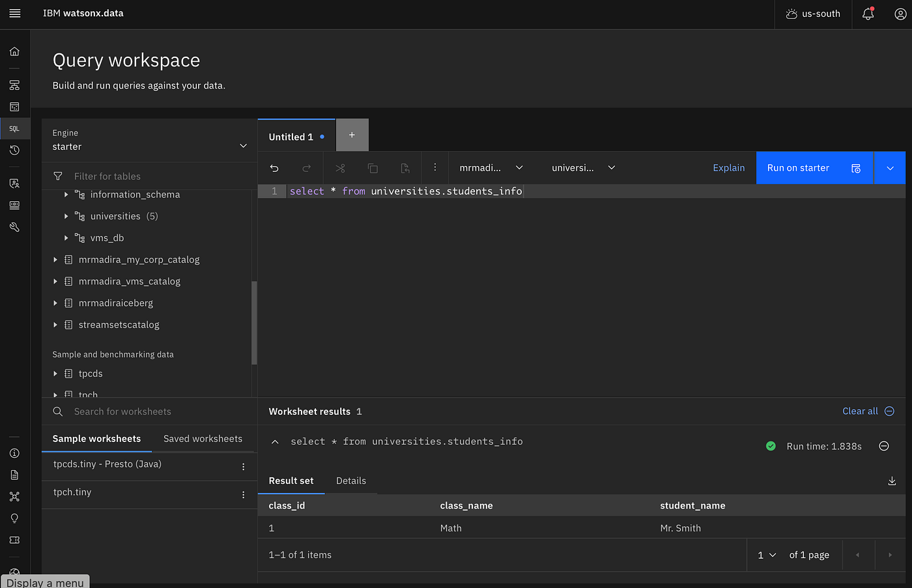
Task: Open the editor toolbar overflow menu
Action: pyautogui.click(x=435, y=167)
